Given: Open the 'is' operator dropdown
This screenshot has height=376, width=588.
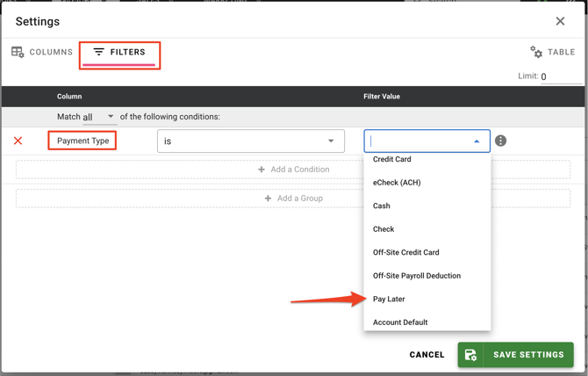Looking at the screenshot, I should (250, 141).
